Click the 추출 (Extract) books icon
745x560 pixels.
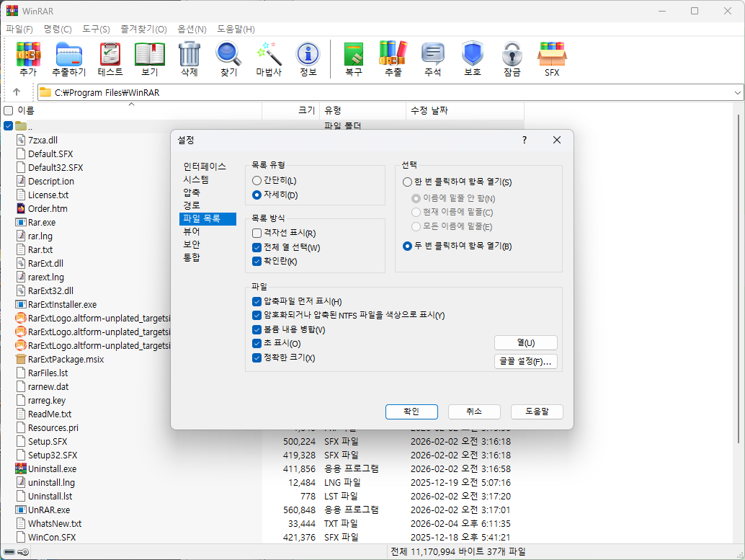pos(393,54)
